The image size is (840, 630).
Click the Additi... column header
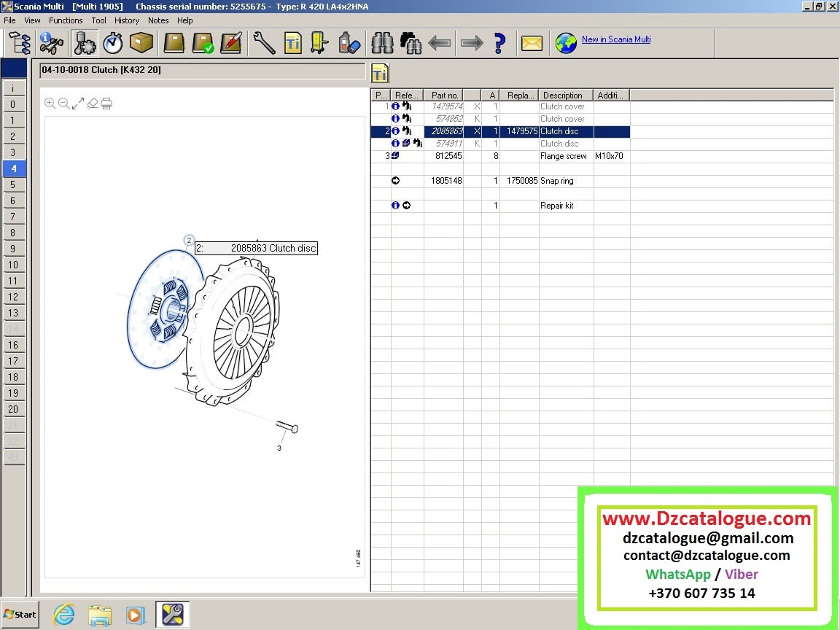click(611, 96)
